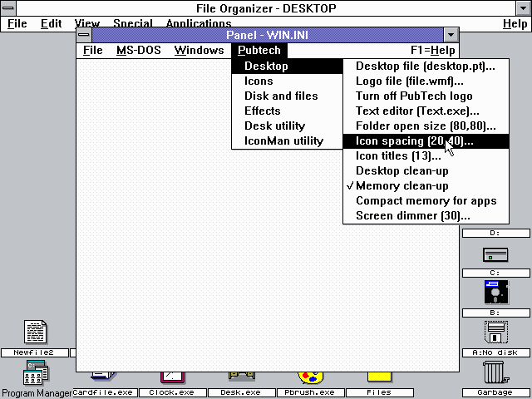
Task: Choose Icon titles (13)... option
Action: point(426,156)
